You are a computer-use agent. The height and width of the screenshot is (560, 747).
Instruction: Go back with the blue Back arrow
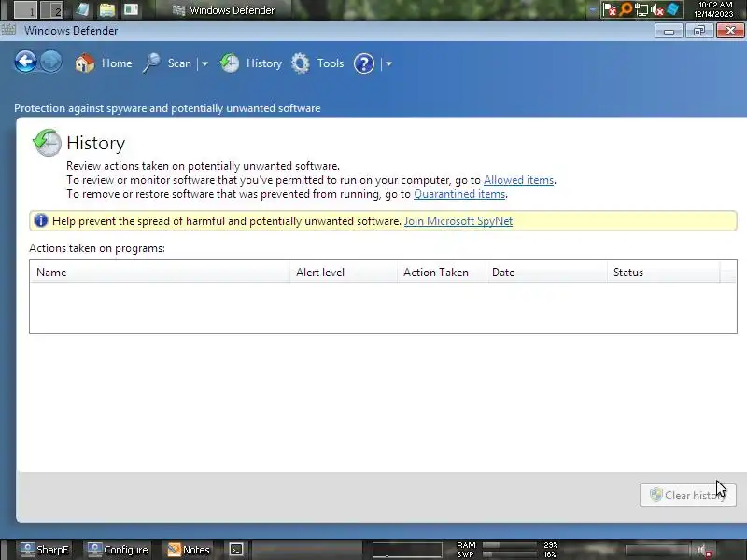pyautogui.click(x=25, y=62)
